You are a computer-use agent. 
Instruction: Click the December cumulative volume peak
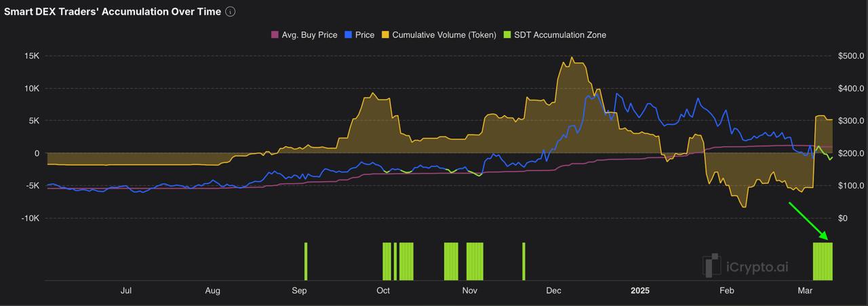coord(572,58)
